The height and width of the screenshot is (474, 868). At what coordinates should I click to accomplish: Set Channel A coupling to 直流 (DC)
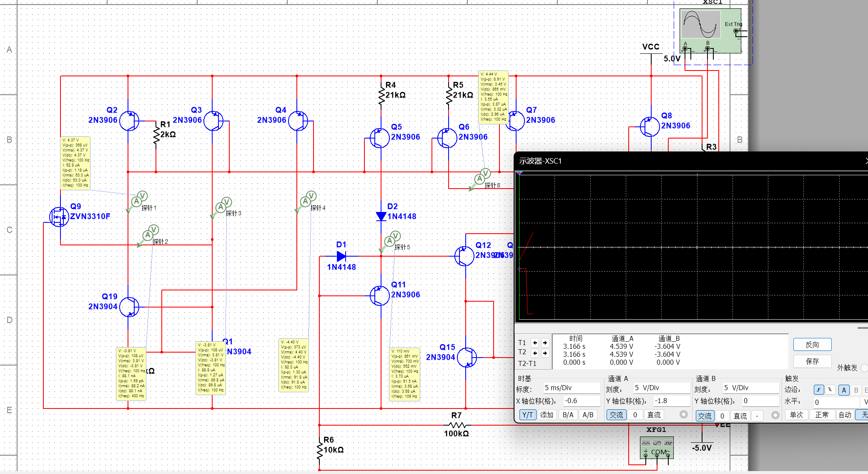[x=654, y=415]
